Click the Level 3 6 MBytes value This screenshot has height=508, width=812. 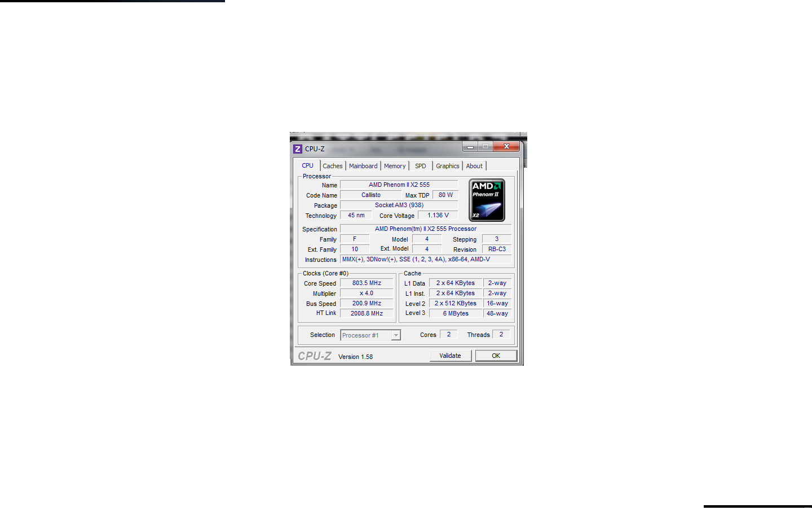tap(456, 313)
